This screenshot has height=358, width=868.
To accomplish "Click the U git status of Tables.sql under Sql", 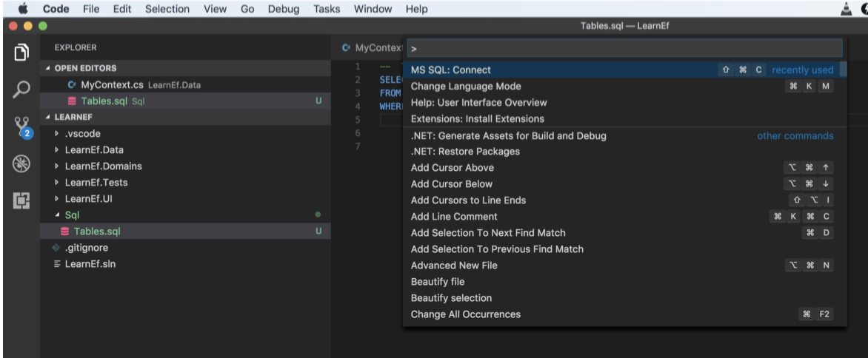I will 318,232.
